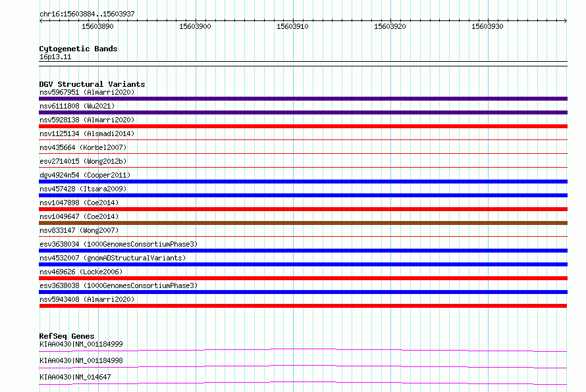Open the RefSeq Genes track heading
This screenshot has height=392, width=586.
pyautogui.click(x=67, y=336)
